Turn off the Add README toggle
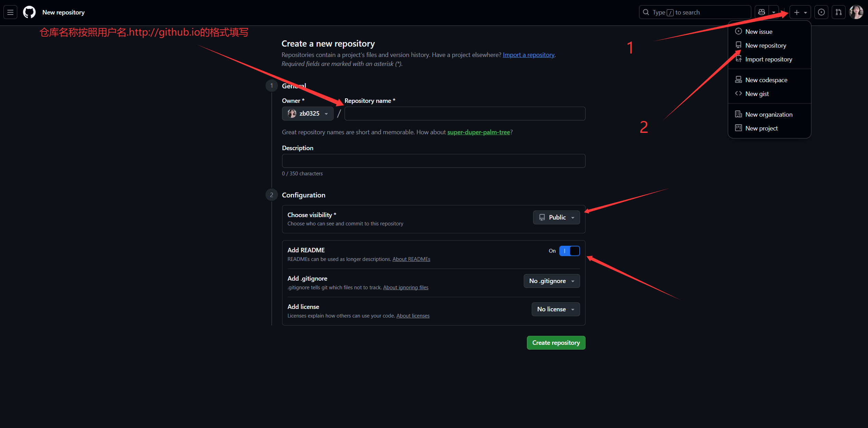Screen dimensions: 868x428 tap(569, 251)
